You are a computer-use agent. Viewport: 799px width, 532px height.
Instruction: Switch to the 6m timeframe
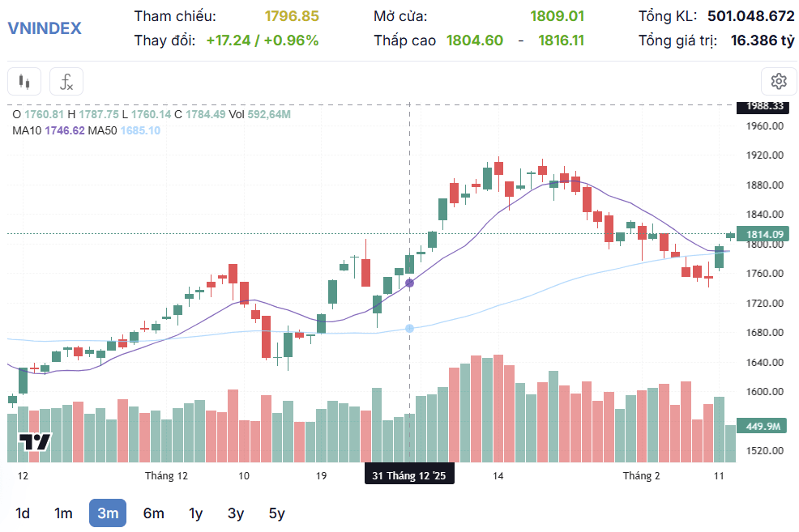[153, 513]
